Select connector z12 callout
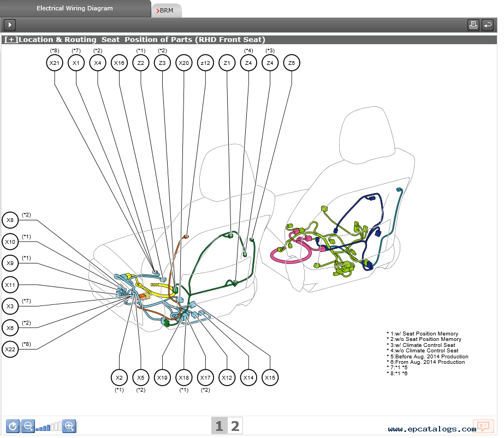The width and height of the screenshot is (504, 438). coord(205,63)
